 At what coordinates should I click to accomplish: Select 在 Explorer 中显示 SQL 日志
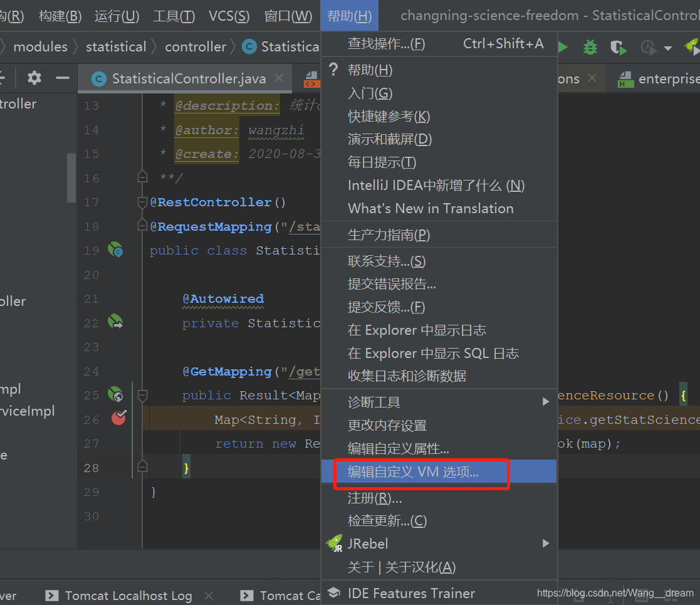[x=439, y=353]
